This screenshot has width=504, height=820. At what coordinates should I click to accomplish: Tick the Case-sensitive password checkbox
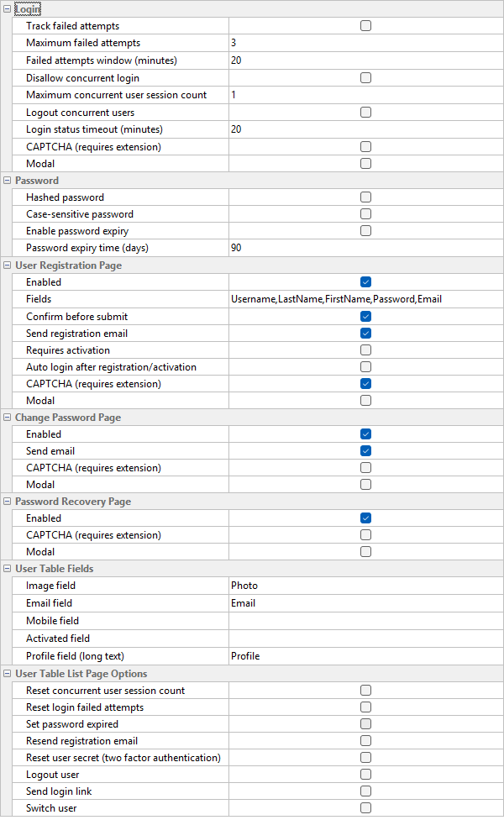coord(365,214)
